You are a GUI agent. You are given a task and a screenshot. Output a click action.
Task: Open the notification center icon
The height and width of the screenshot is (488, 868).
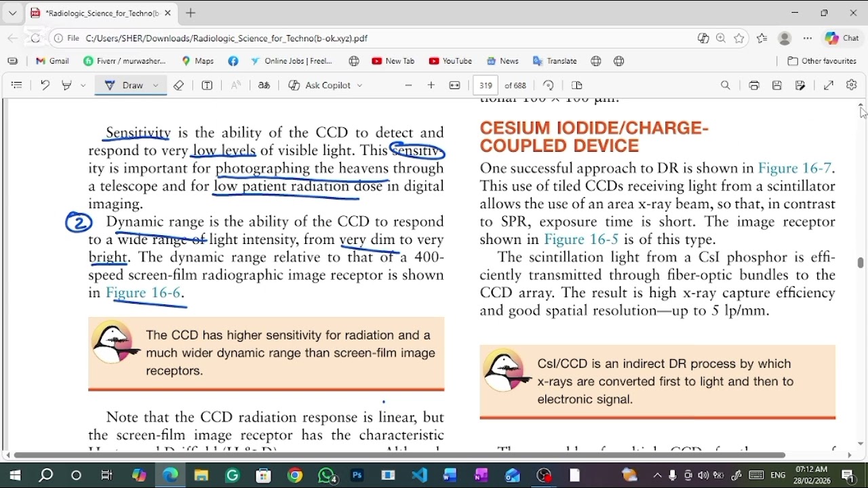[x=848, y=475]
